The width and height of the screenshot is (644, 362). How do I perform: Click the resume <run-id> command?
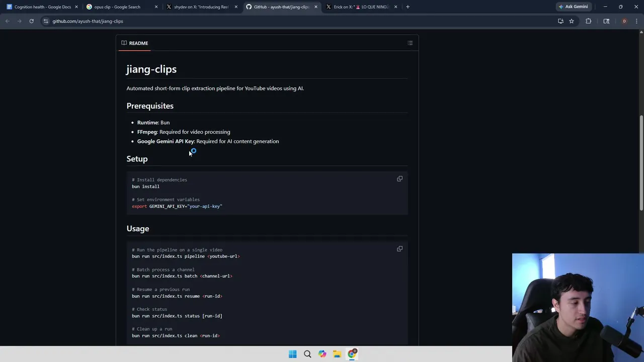[x=177, y=296]
